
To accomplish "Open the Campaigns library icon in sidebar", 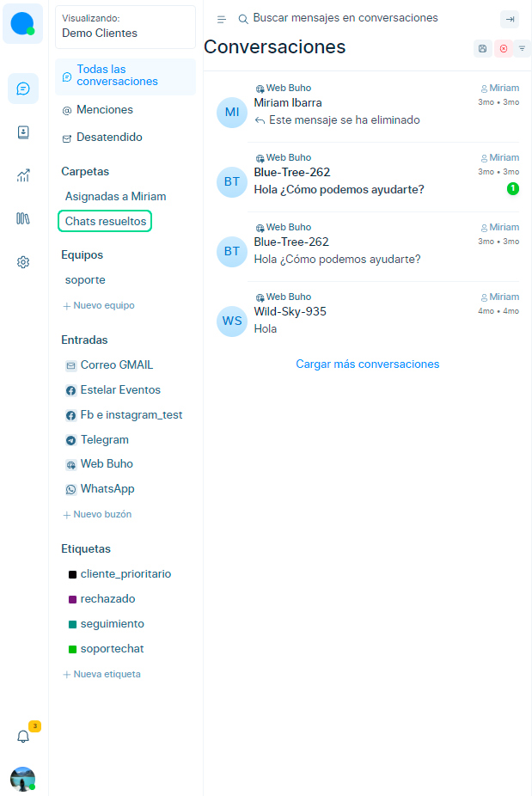I will [x=23, y=218].
